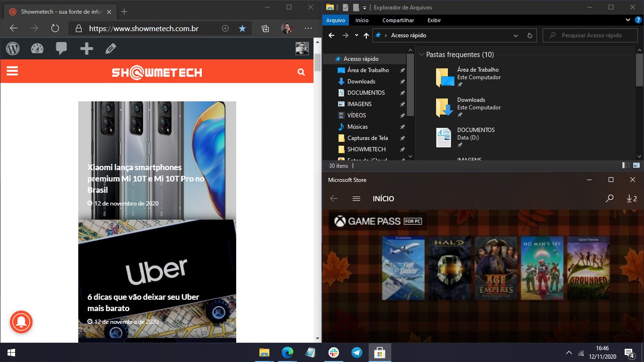The height and width of the screenshot is (362, 644).
Task: Open the comments bubble icon in admin bar
Action: (61, 48)
